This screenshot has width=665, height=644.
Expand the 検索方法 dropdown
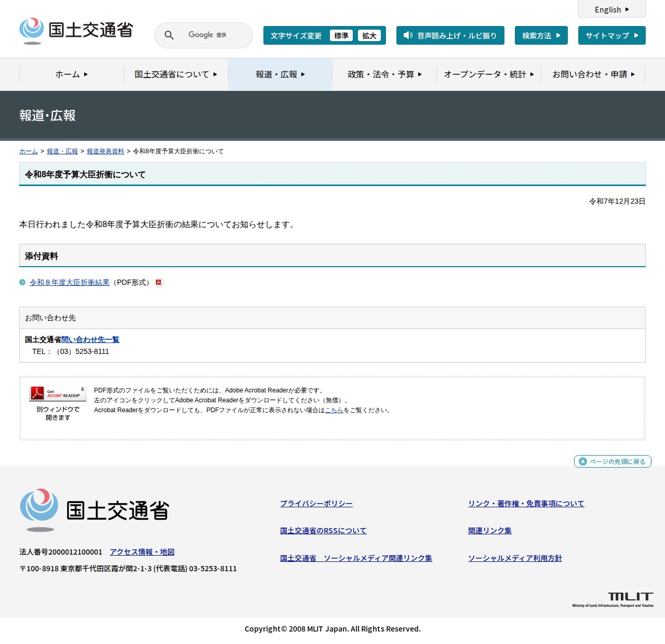coord(540,35)
